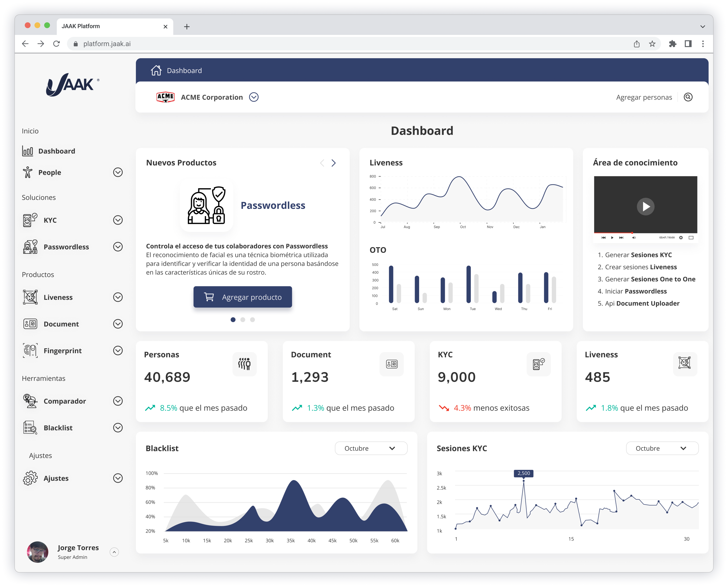Viewport: 728px width, 587px height.
Task: Open the Iniciar Passwordless link
Action: (x=636, y=291)
